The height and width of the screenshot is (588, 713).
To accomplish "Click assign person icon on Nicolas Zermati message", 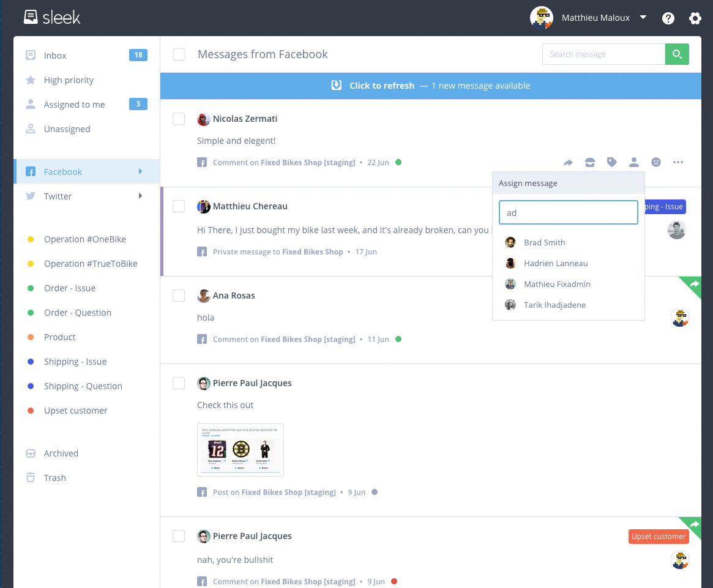I will click(634, 162).
